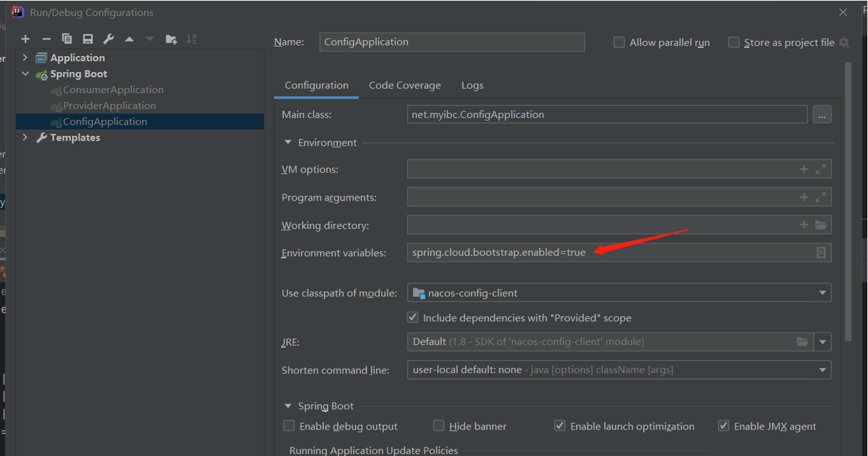
Task: Expand the VM options field editor
Action: [821, 170]
